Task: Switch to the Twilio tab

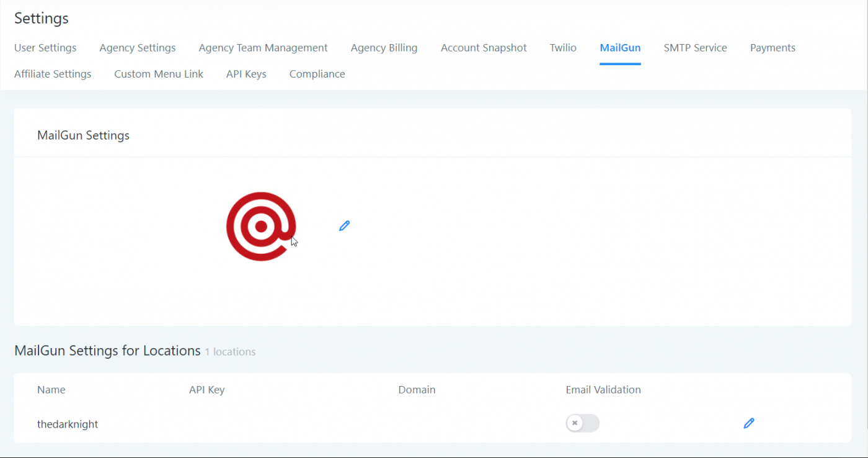Action: coord(563,48)
